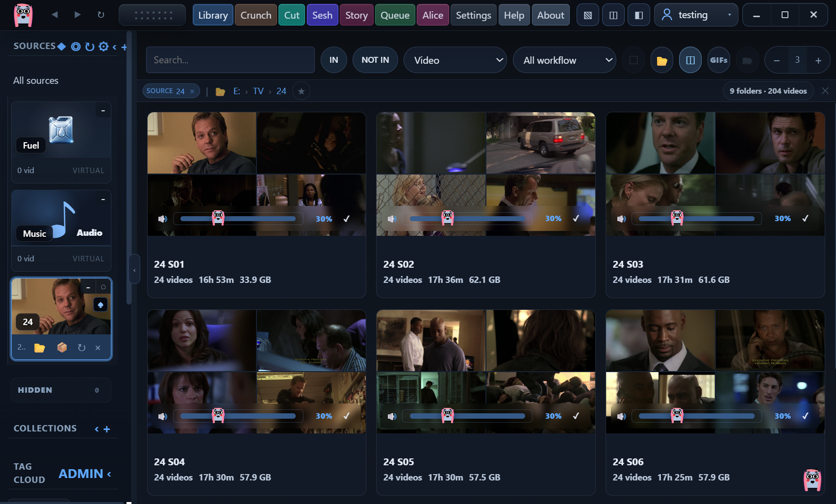
Task: Switch to the Cut tab
Action: coord(292,15)
